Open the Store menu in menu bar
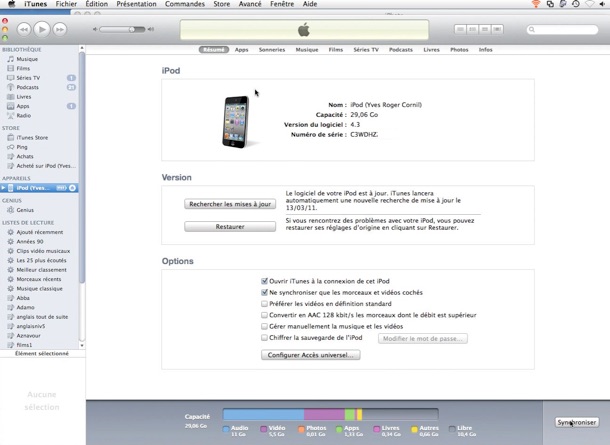Viewport: 610px width, 445px height. point(221,4)
